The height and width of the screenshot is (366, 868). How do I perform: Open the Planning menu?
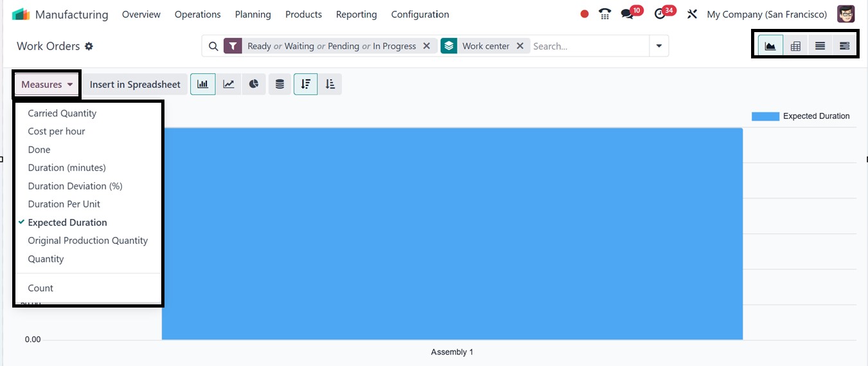(x=252, y=14)
